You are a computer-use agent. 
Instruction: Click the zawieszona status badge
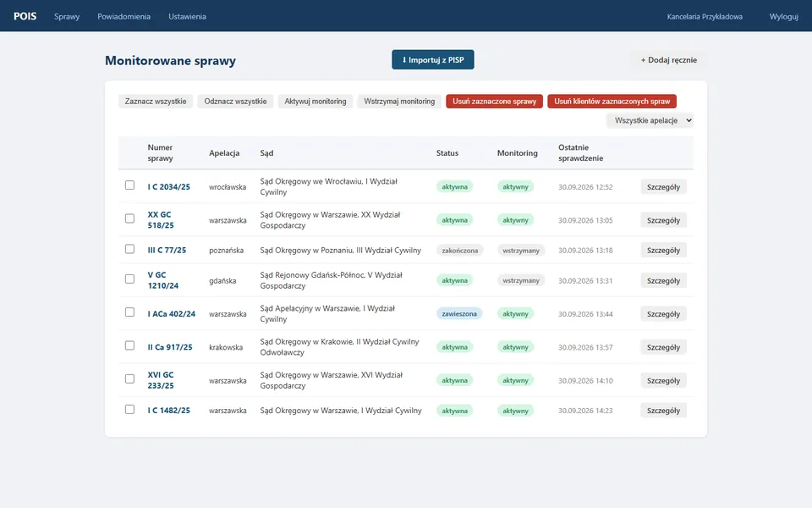click(459, 313)
